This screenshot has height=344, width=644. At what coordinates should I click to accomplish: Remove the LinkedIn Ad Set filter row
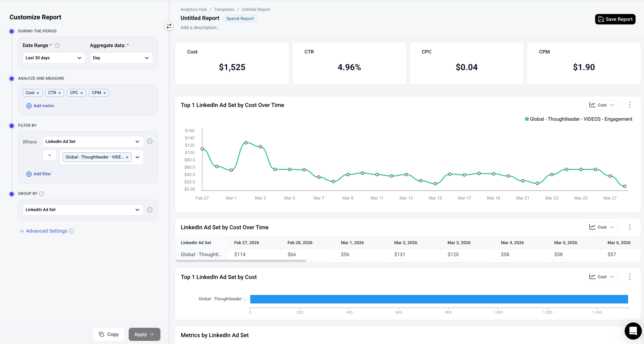[150, 141]
